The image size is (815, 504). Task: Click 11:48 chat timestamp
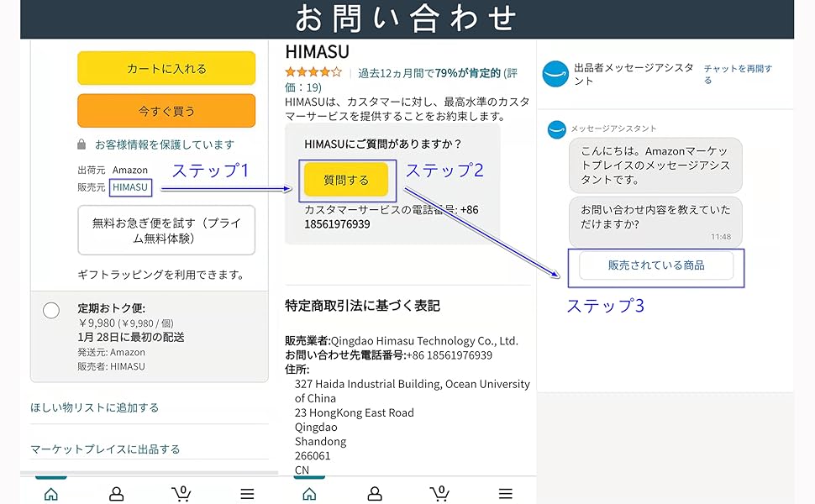(721, 237)
